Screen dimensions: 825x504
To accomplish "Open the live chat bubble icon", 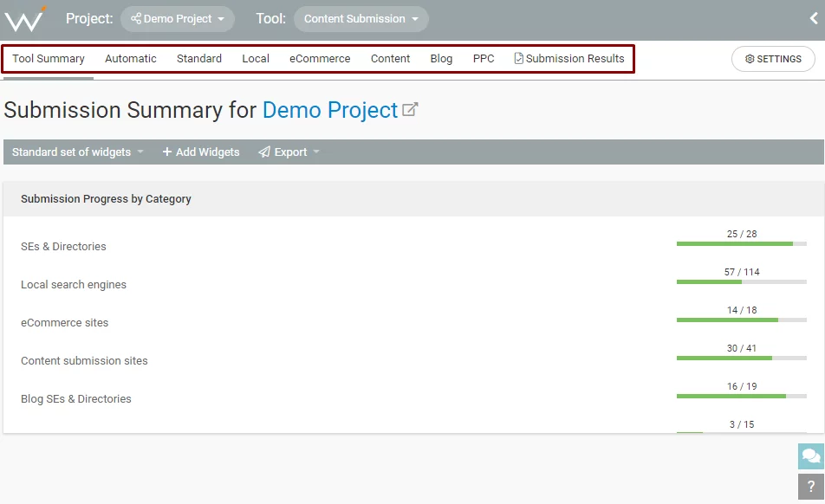I will (x=811, y=456).
